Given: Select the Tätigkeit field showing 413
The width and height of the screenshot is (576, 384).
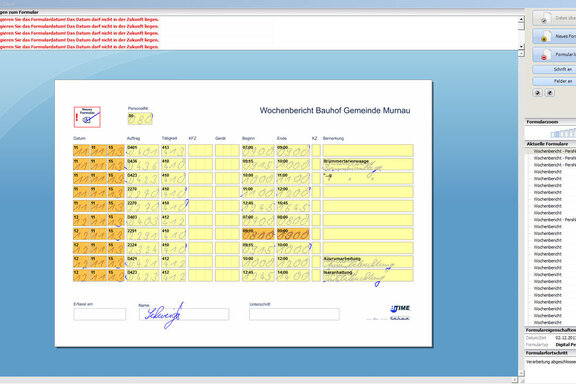Looking at the screenshot, I should pos(174,151).
